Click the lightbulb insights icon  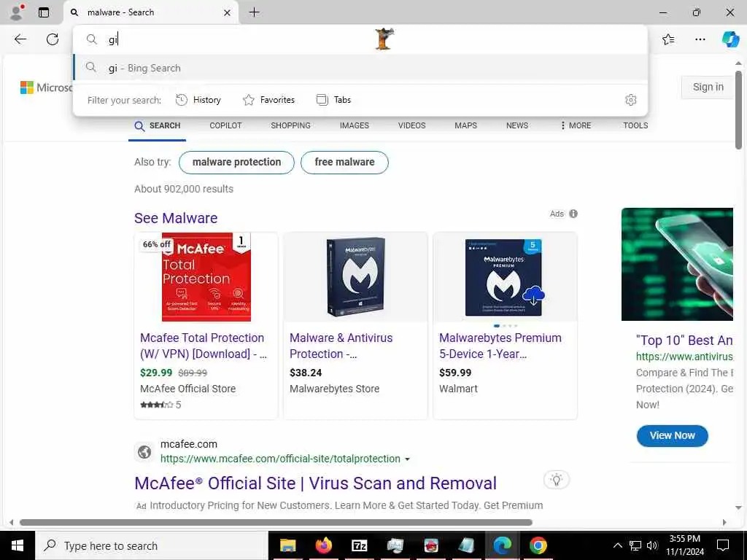(x=557, y=480)
